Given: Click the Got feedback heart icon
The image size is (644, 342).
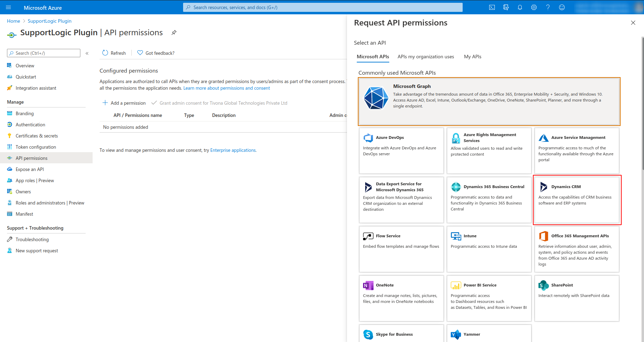Looking at the screenshot, I should point(140,53).
